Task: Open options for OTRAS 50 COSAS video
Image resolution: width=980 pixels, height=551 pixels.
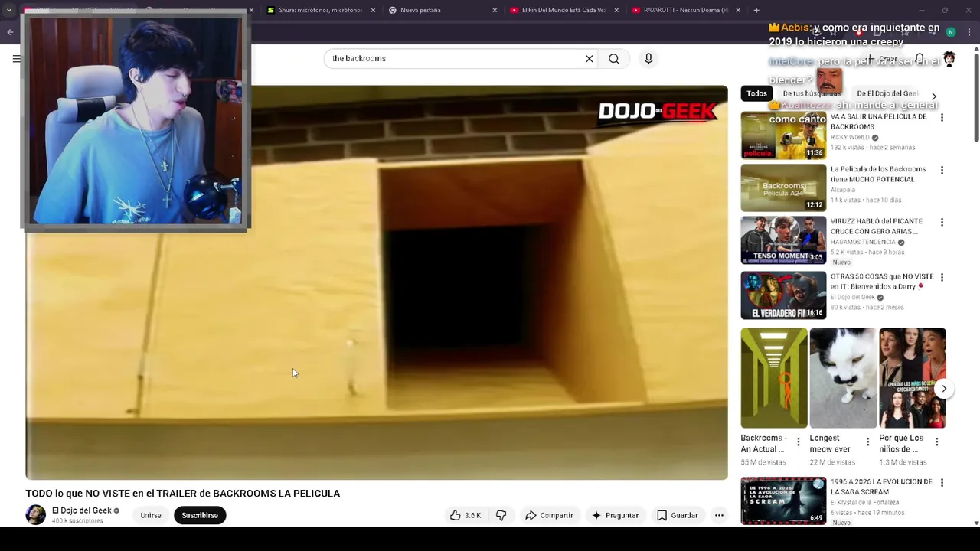Action: (942, 277)
